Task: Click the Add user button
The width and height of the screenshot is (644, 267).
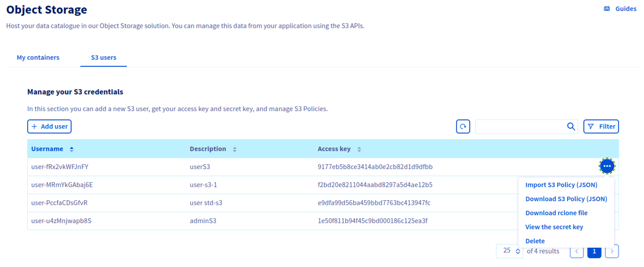Action: click(49, 126)
